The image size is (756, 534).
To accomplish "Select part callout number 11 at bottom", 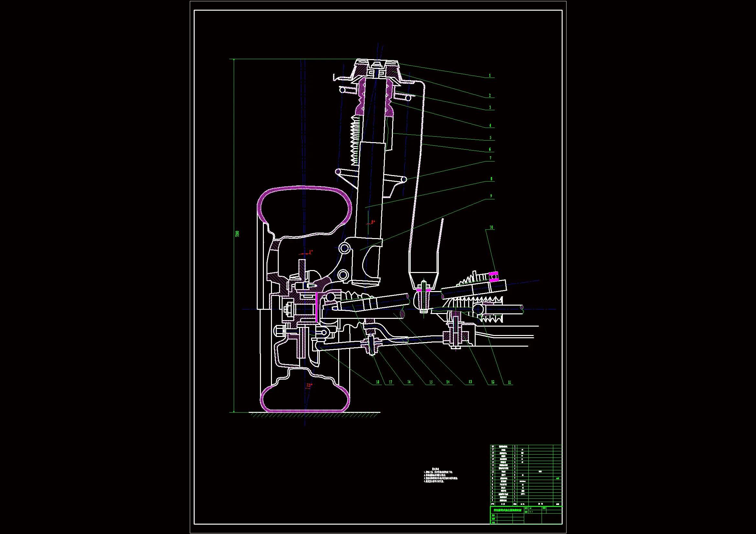I will [x=509, y=382].
